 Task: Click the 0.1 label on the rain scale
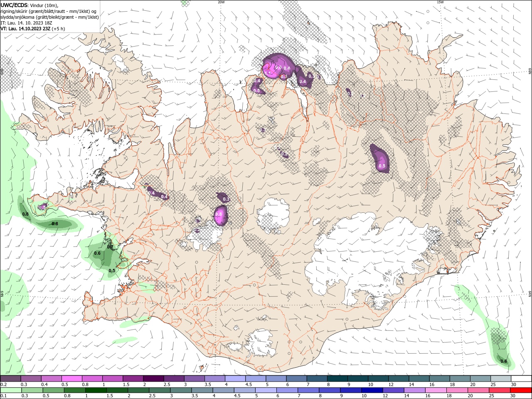point(3,396)
